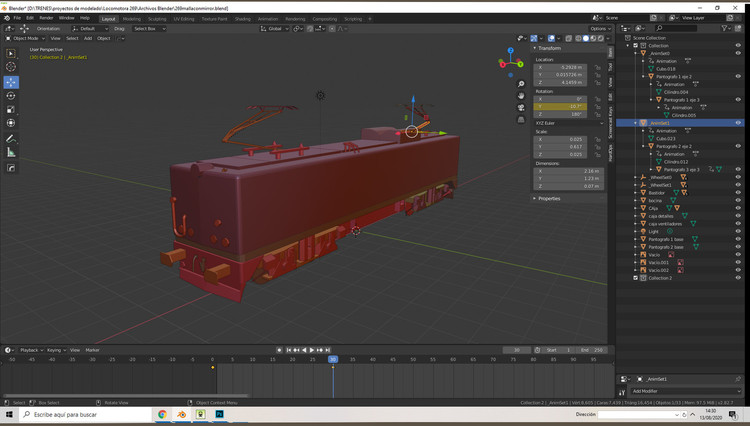The width and height of the screenshot is (750, 426).
Task: Select the Add Cube tool
Action: pos(11,168)
